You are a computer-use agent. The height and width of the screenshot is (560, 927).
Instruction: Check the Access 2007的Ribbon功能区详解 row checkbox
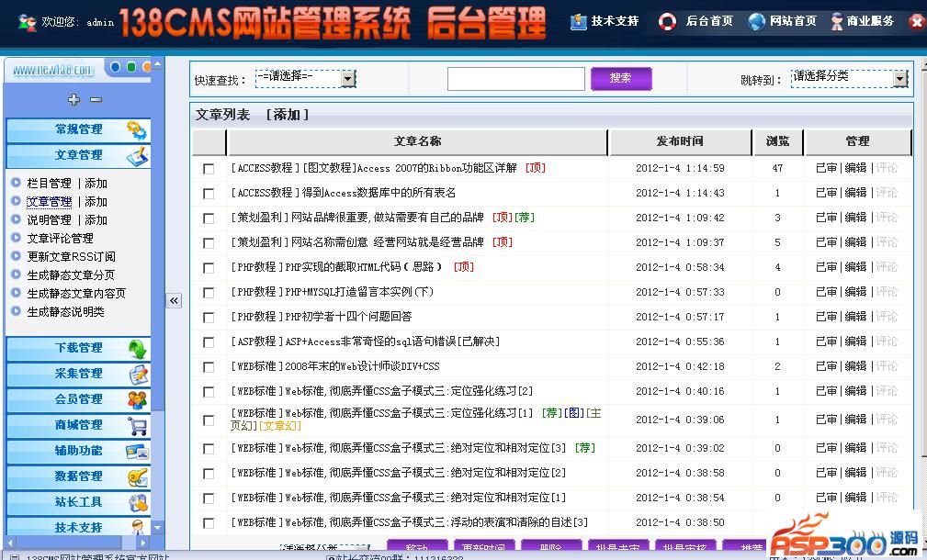click(209, 169)
